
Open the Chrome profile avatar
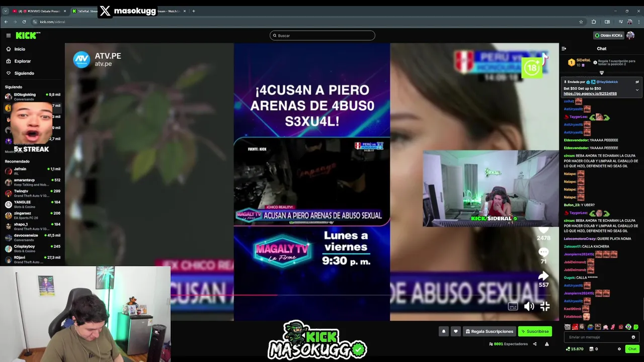tap(629, 22)
